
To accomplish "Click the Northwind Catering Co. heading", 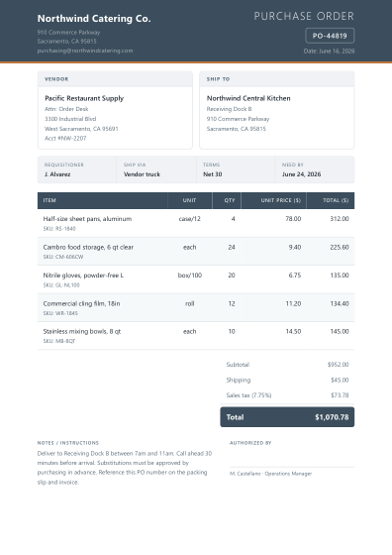I will [94, 19].
